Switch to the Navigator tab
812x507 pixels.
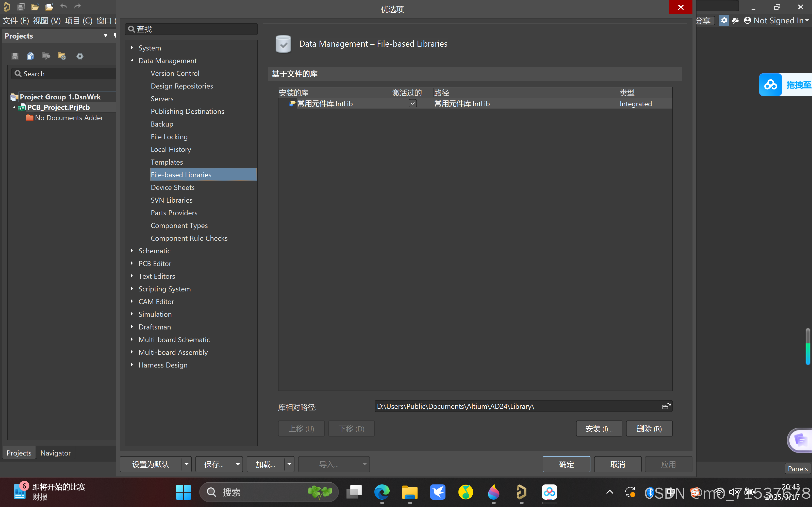55,453
